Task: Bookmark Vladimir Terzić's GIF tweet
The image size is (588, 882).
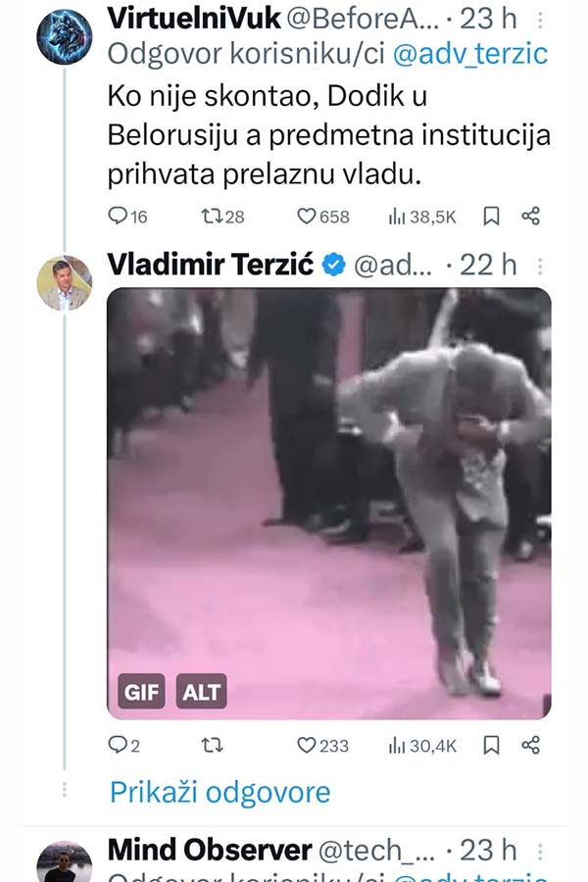Action: [x=491, y=746]
